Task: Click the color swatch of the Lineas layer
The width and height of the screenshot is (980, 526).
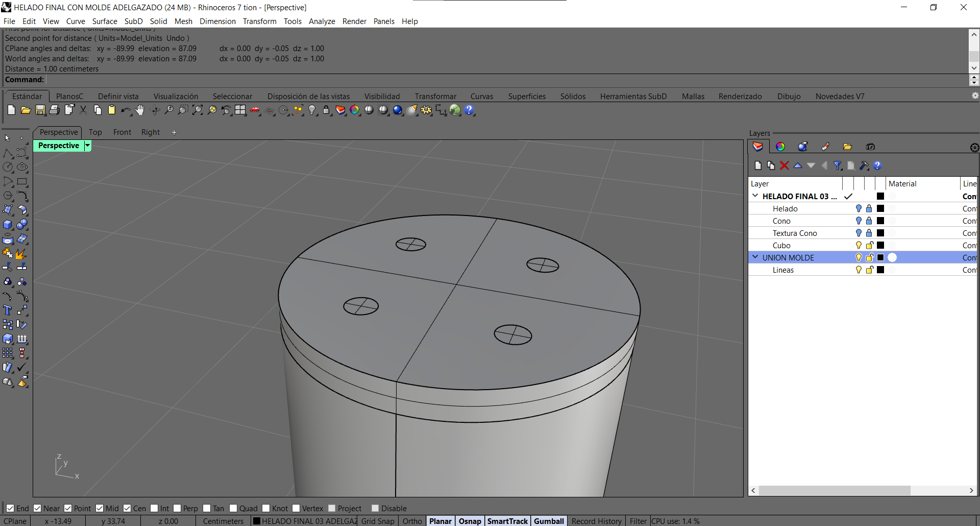Action: click(x=880, y=270)
